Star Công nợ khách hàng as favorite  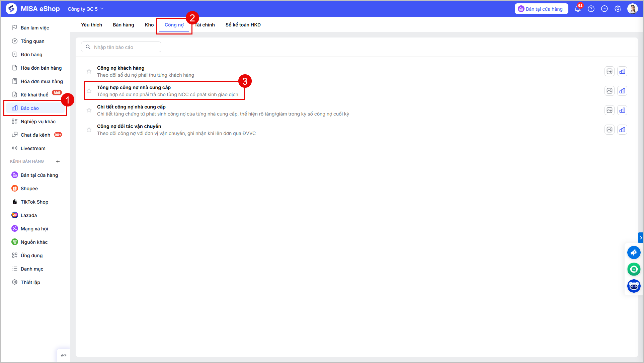(89, 71)
